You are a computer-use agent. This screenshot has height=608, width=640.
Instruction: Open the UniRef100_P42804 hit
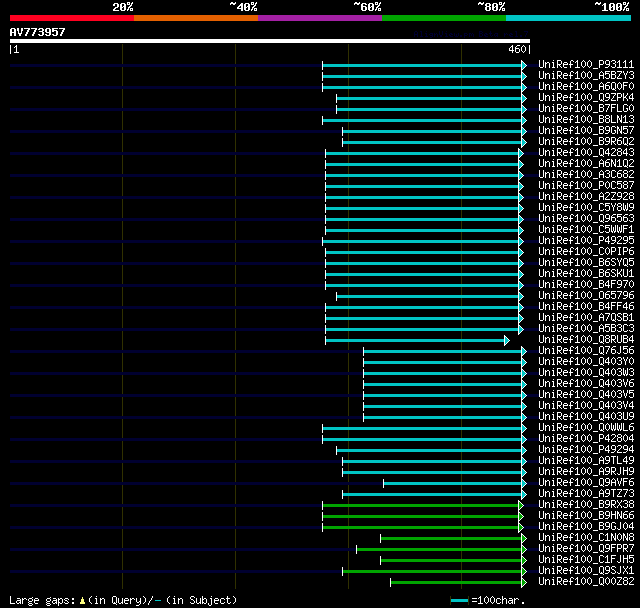[586, 439]
